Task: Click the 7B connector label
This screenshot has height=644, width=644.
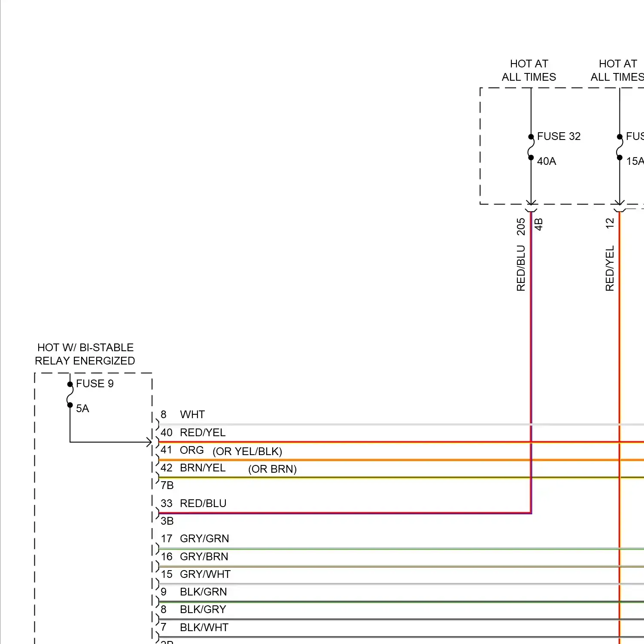Action: pos(167,485)
